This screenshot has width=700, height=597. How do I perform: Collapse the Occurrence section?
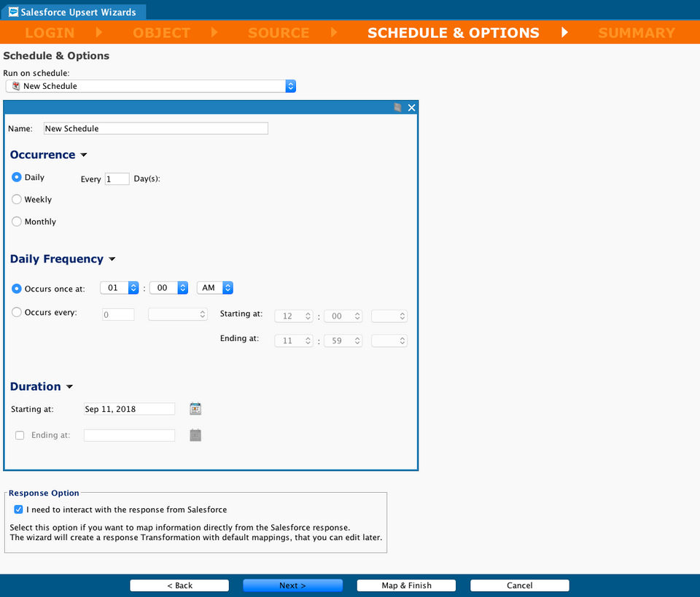click(x=83, y=155)
